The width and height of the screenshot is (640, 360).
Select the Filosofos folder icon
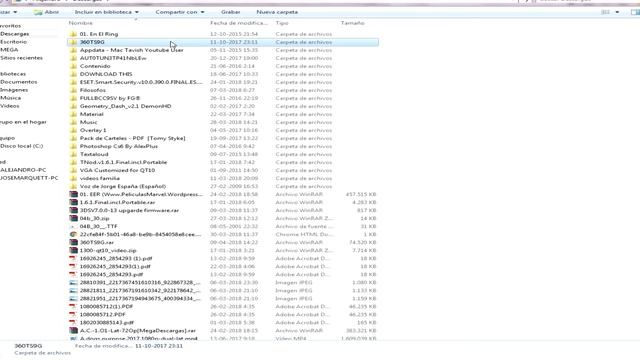(73, 90)
